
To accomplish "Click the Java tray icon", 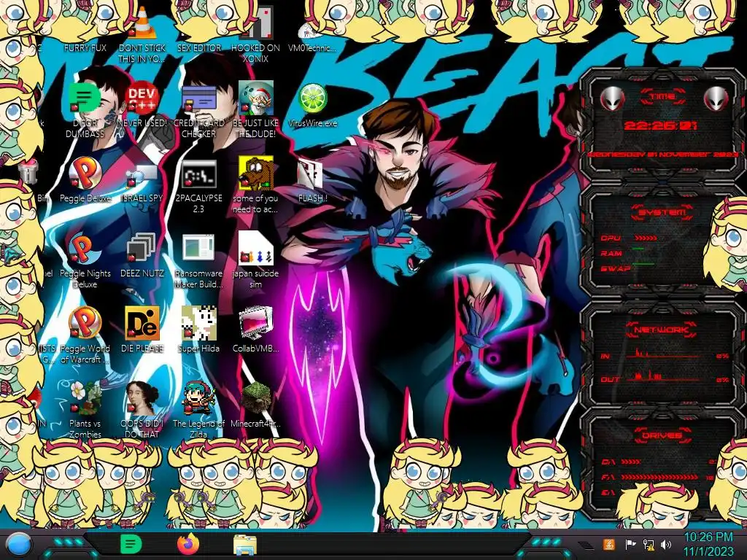I will [609, 544].
